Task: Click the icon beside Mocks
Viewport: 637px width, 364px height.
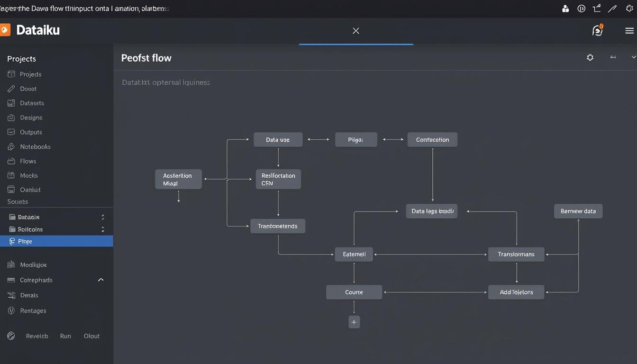Action: tap(11, 175)
